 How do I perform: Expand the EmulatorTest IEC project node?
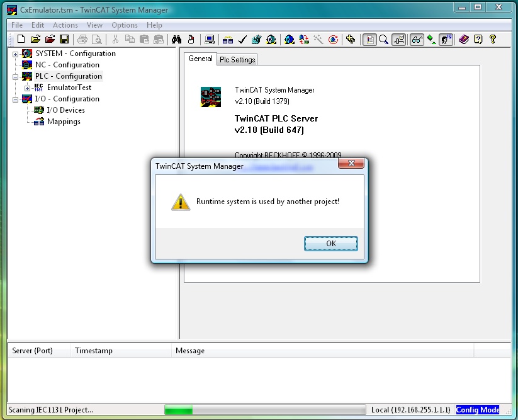pos(28,88)
